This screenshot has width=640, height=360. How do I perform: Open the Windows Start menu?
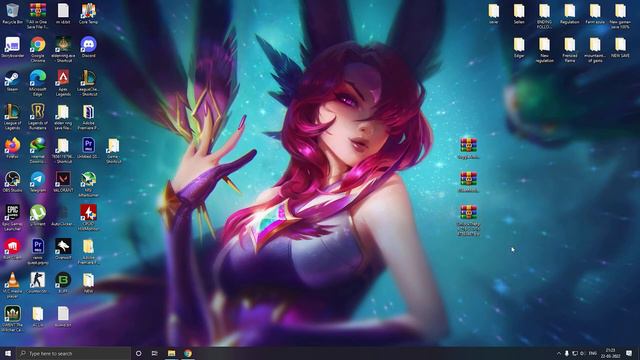point(8,353)
